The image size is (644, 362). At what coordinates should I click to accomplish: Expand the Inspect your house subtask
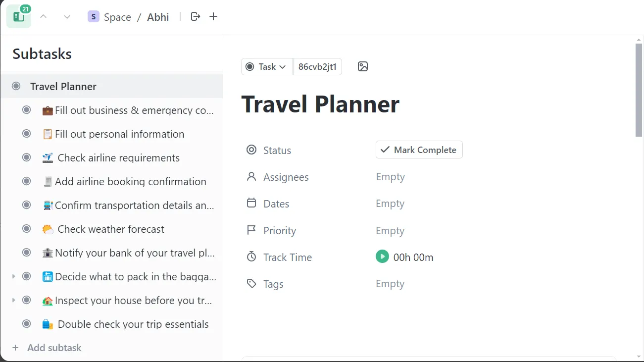[14, 300]
